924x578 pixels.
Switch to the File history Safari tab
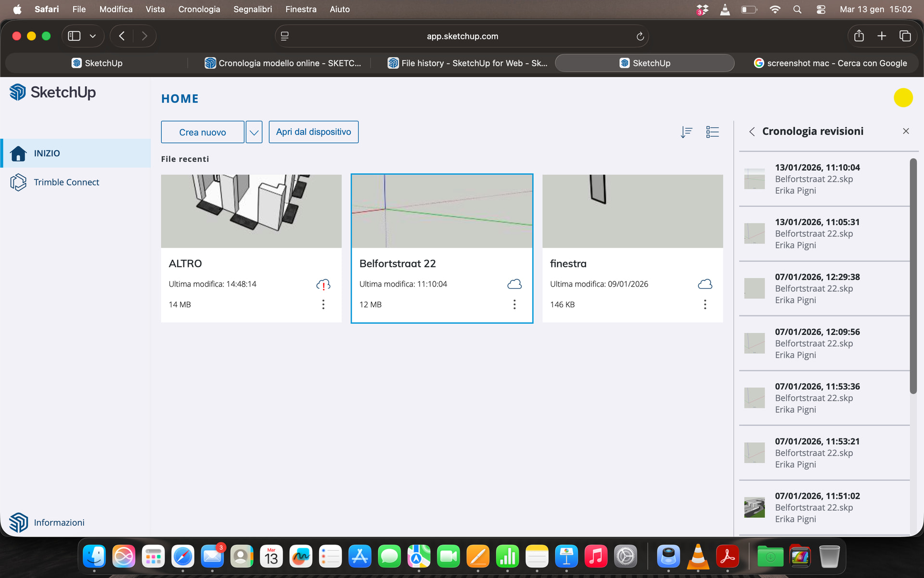coord(467,63)
